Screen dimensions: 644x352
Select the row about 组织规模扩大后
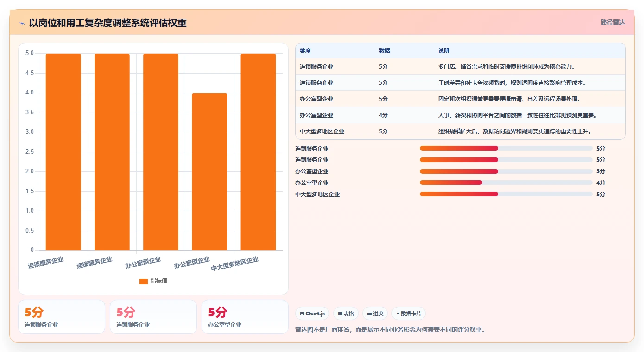pos(461,132)
